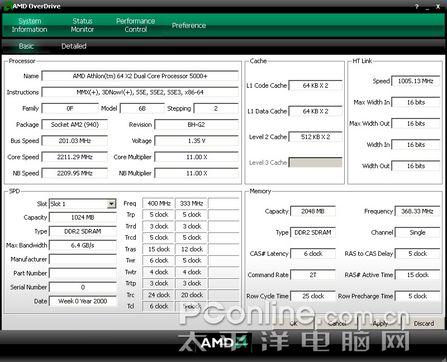
Task: Click the Family 0F value
Action: (70, 108)
